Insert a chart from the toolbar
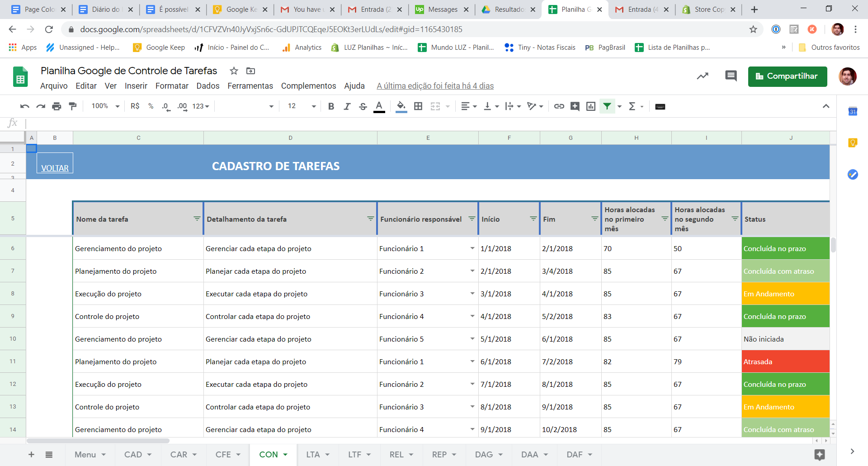The height and width of the screenshot is (466, 868). click(x=591, y=106)
